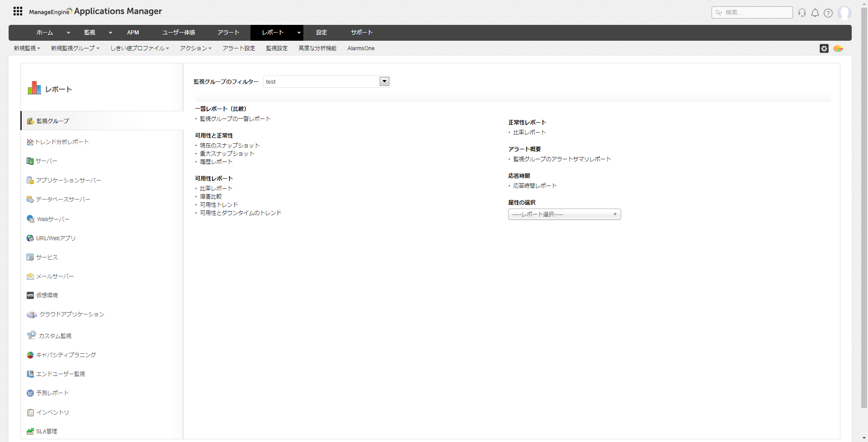The height and width of the screenshot is (442, 868).
Task: Click the help question mark icon
Action: click(x=828, y=13)
